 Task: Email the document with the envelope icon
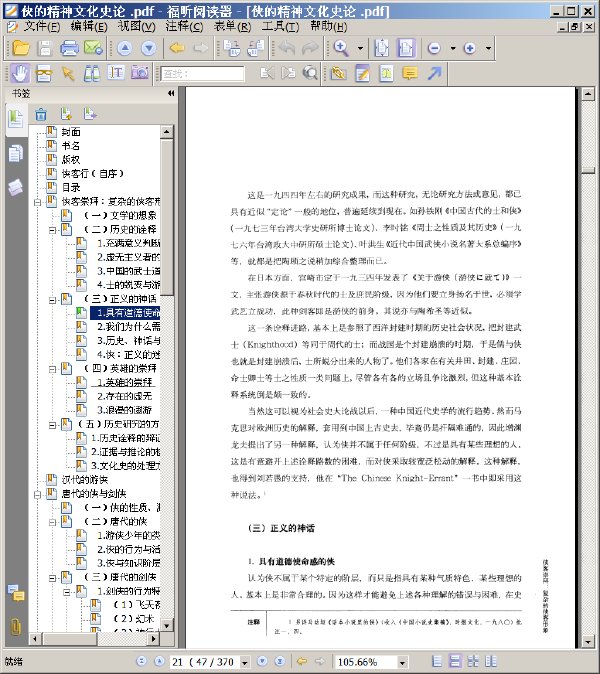tap(93, 48)
